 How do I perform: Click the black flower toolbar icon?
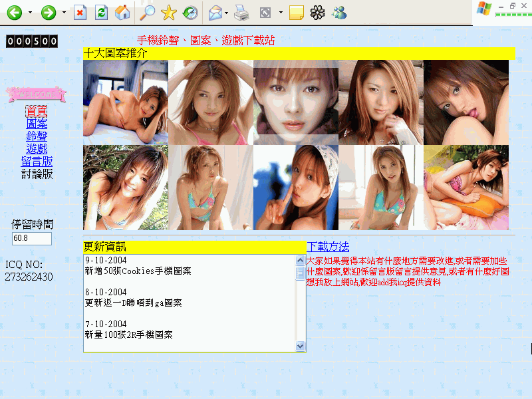[x=318, y=13]
